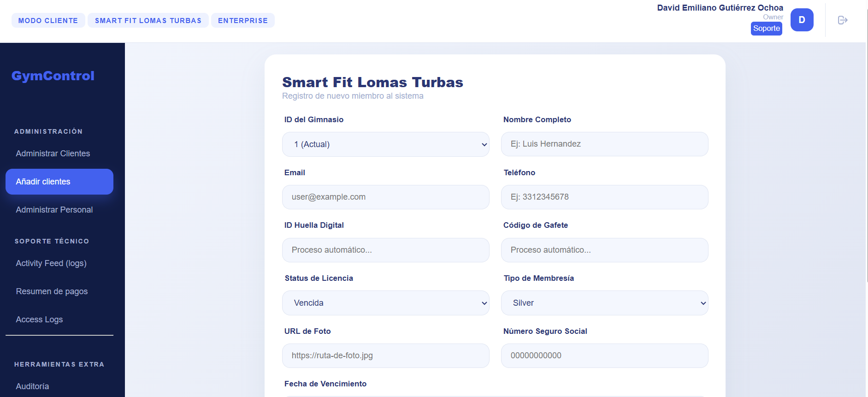Click the ENTERPRISE chip

click(243, 20)
